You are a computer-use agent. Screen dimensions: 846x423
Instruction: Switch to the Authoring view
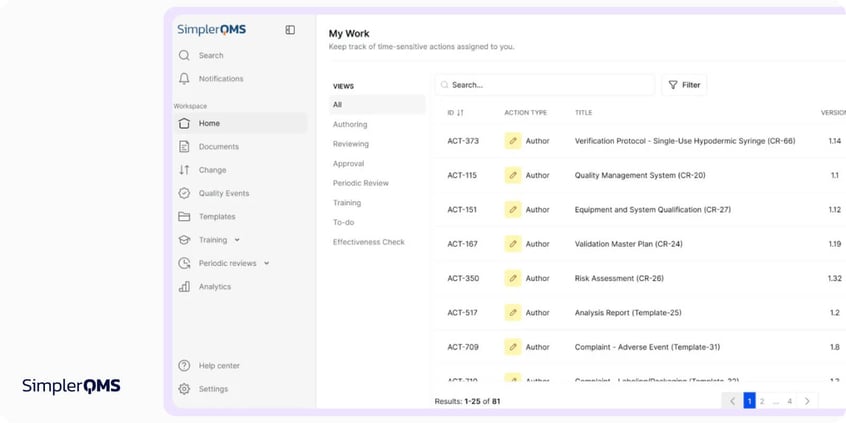click(350, 125)
